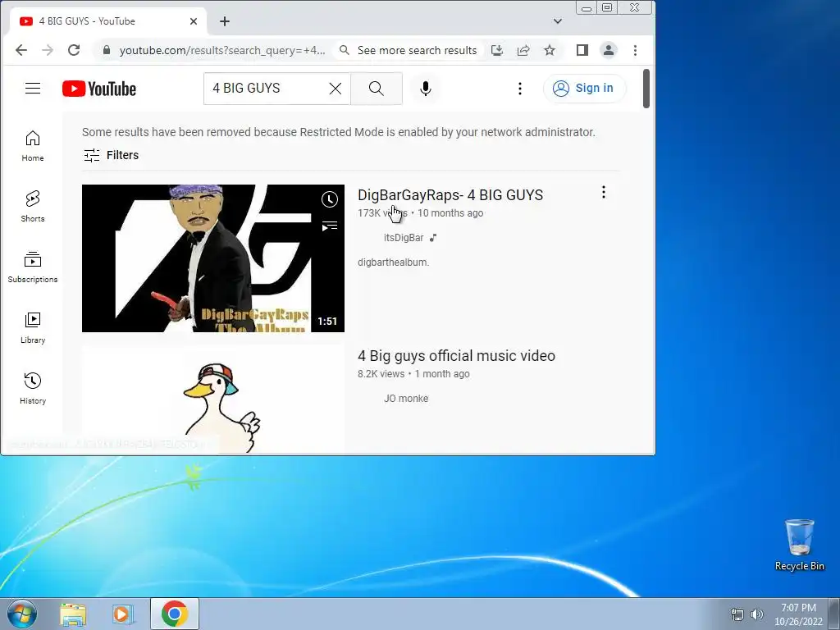Close the 4 BIG GUYS - YouTube tab
Viewport: 840px width, 630px height.
click(x=194, y=21)
